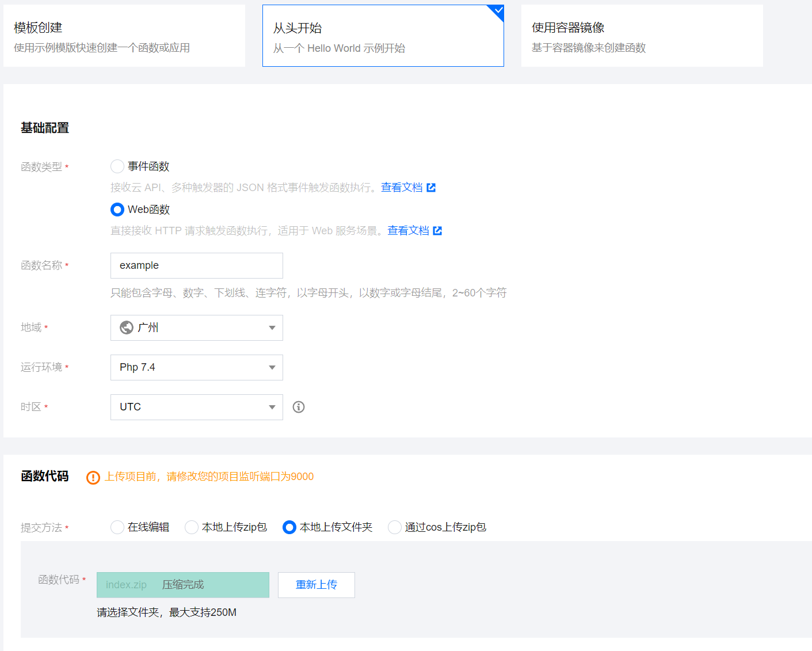Screen dimensions: 812x651
Task: Click the external link icon after 事件函数 查看文档
Action: pyautogui.click(x=432, y=187)
